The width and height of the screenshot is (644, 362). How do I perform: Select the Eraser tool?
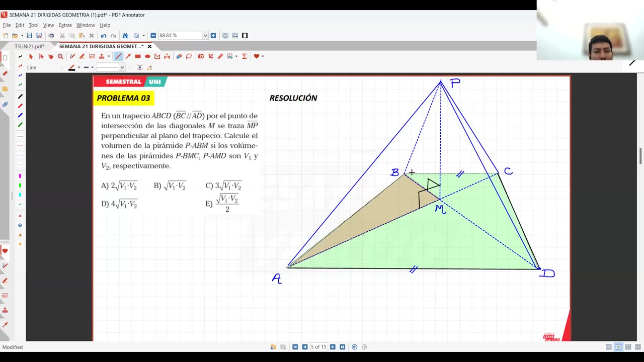tap(179, 56)
